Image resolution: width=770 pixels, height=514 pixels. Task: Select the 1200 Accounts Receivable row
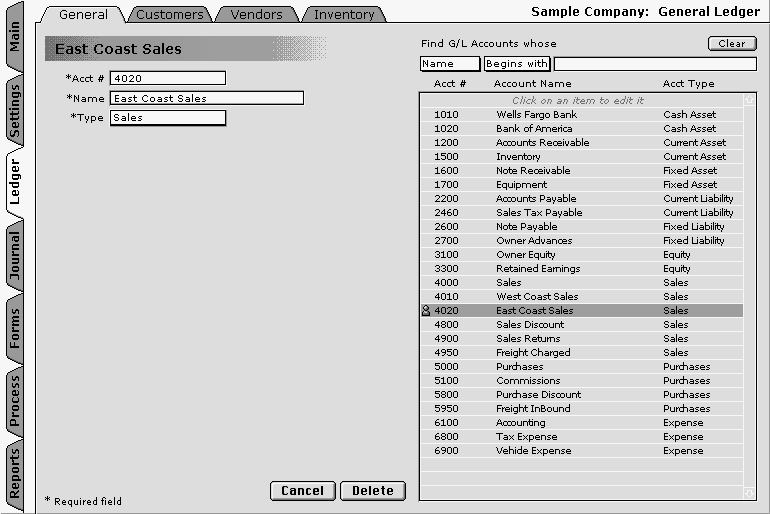(x=581, y=142)
